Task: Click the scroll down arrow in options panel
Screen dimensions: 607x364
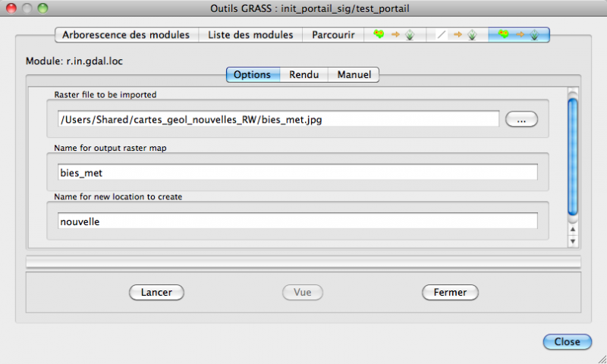Action: 573,240
